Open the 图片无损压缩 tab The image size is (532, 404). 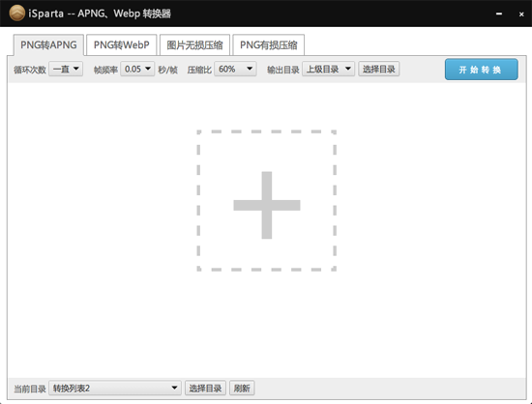pyautogui.click(x=194, y=44)
